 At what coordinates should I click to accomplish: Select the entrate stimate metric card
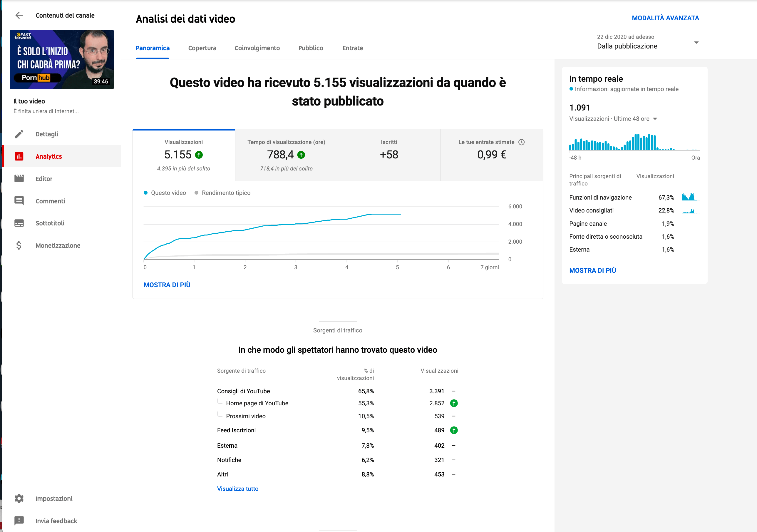(492, 155)
